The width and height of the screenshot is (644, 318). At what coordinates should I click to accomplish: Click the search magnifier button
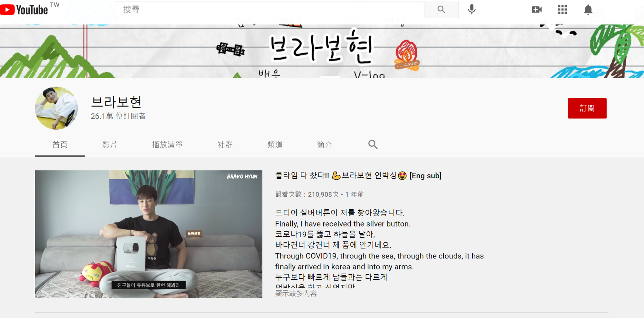(441, 10)
